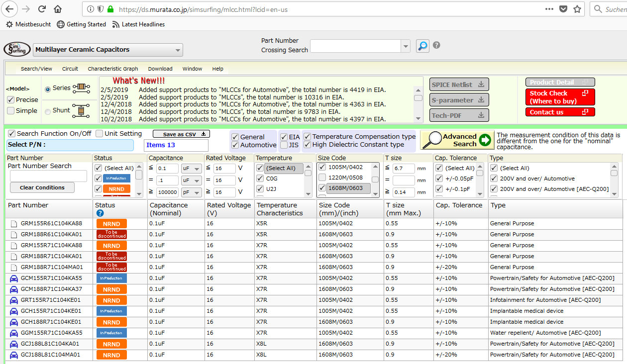Click the document icon for GRM155R61C104KA88
Screen dimensions: 627x364
click(x=14, y=223)
